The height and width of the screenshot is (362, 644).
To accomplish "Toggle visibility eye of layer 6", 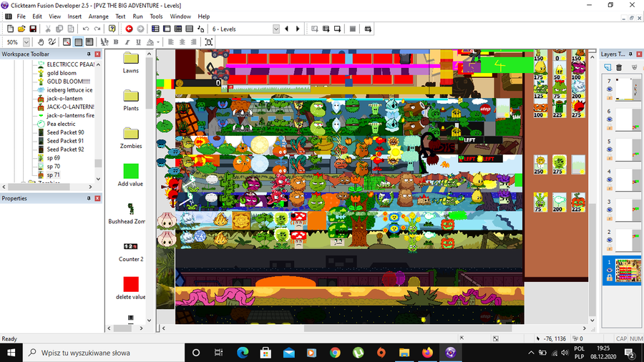I will click(x=609, y=119).
